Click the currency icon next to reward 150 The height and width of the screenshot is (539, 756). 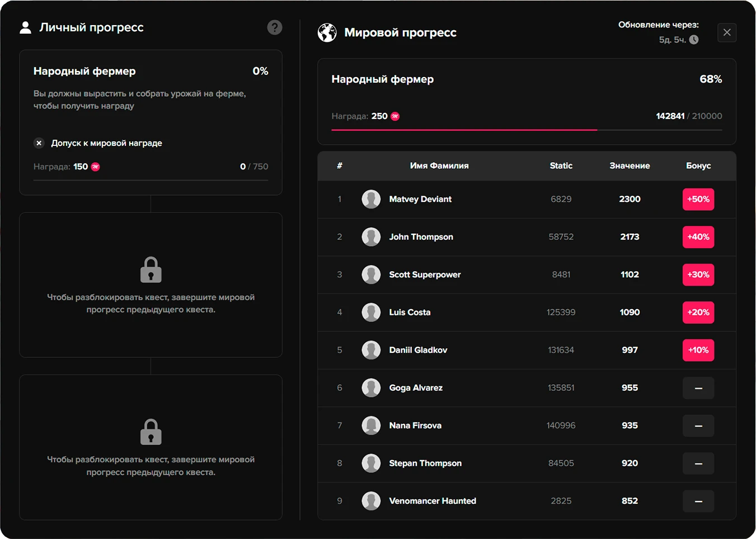tap(96, 167)
